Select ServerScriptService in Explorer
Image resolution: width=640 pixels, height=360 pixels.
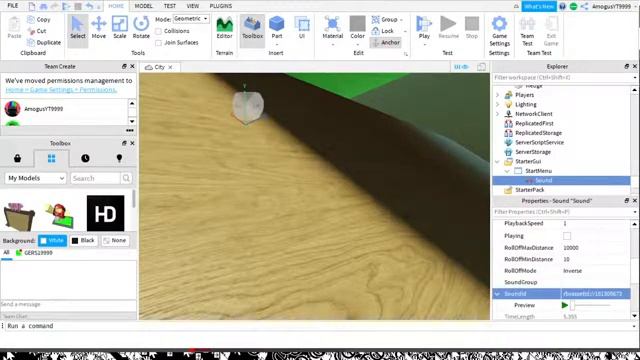click(x=539, y=142)
